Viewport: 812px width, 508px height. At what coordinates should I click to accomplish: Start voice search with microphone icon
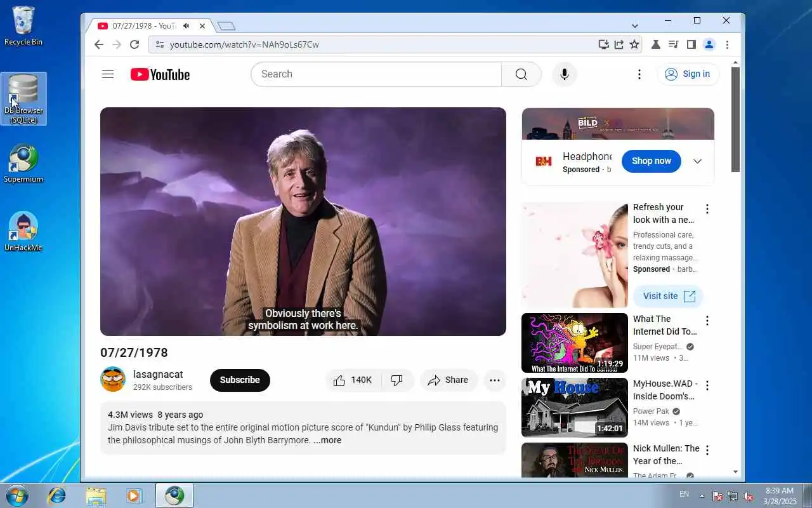pos(565,74)
